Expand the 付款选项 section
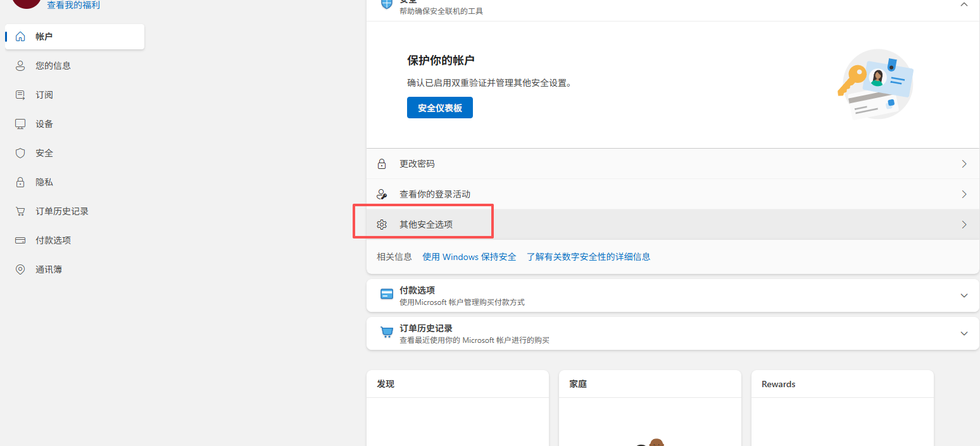This screenshot has width=980, height=446. point(964,295)
